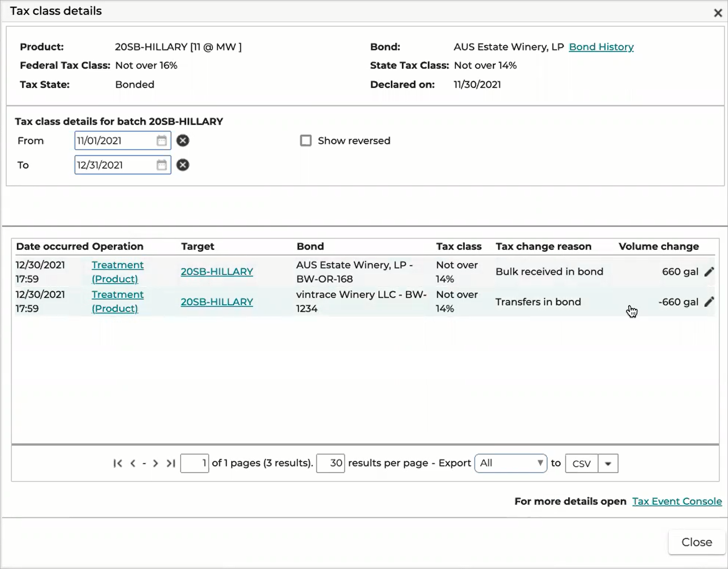The height and width of the screenshot is (569, 728).
Task: Select the Tax change reason column header
Action: 543,246
